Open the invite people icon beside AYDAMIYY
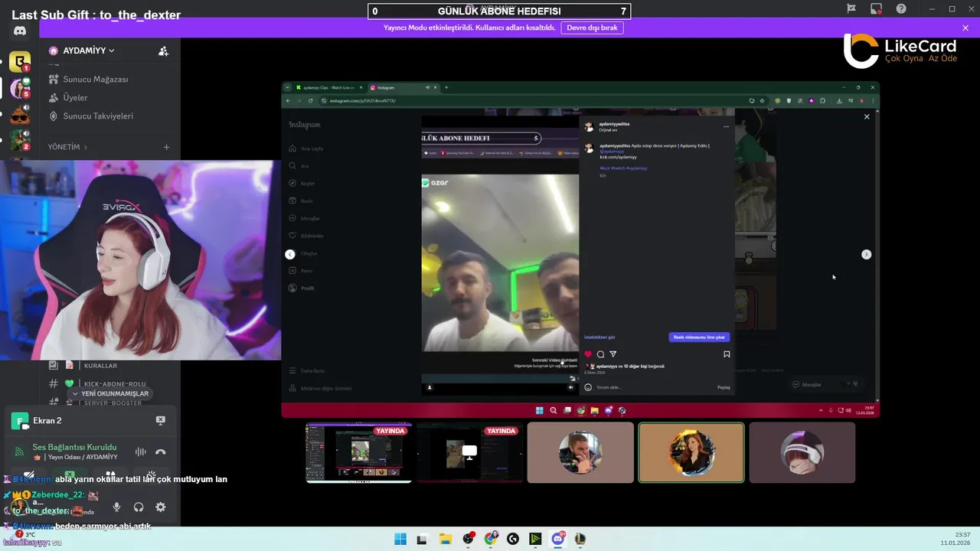980x551 pixels. coord(163,51)
